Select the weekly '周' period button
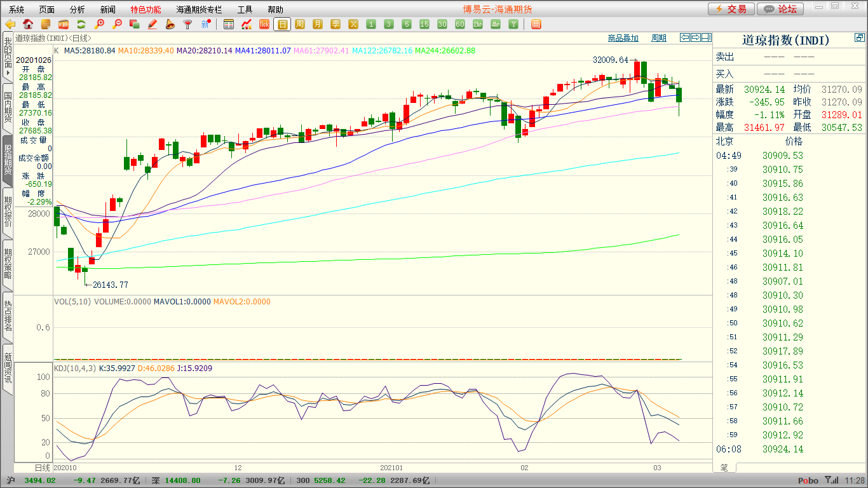 tap(300, 24)
